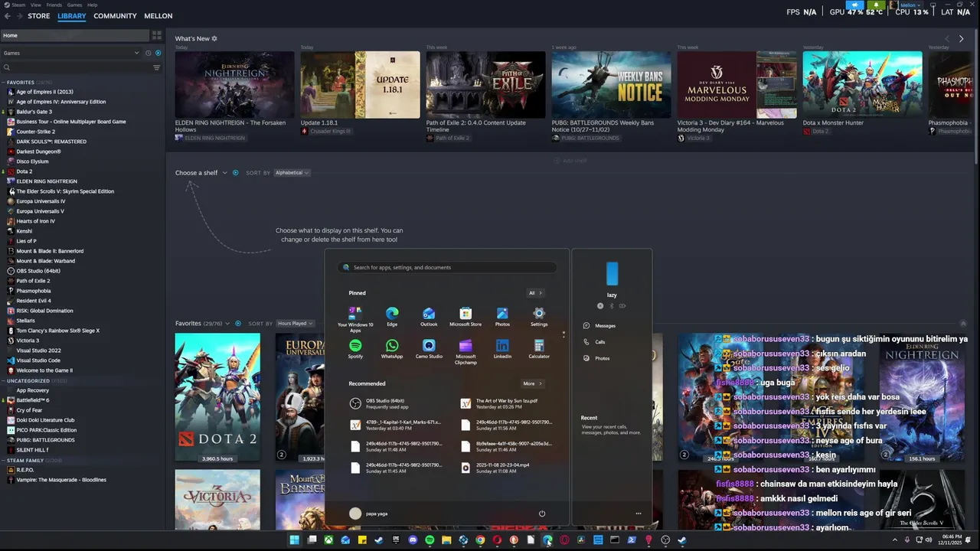Go back with Steam's back arrow
The height and width of the screenshot is (551, 980).
pyautogui.click(x=8, y=16)
